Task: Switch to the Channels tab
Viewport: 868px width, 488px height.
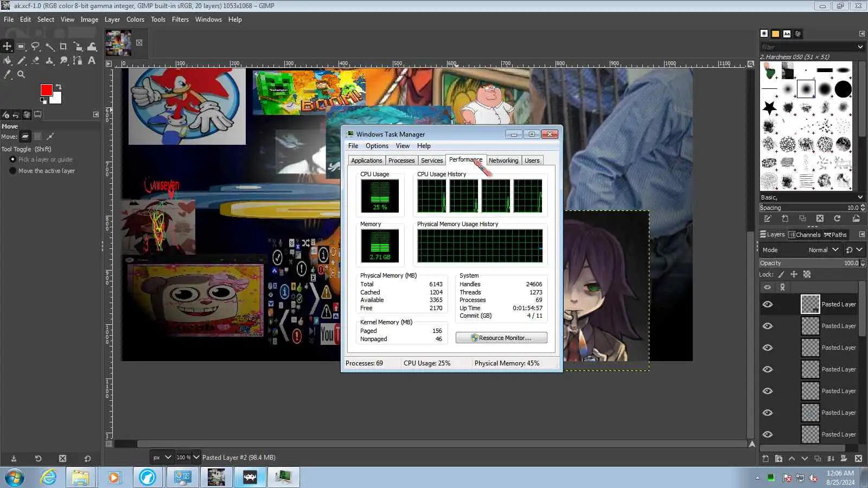Action: (x=804, y=235)
